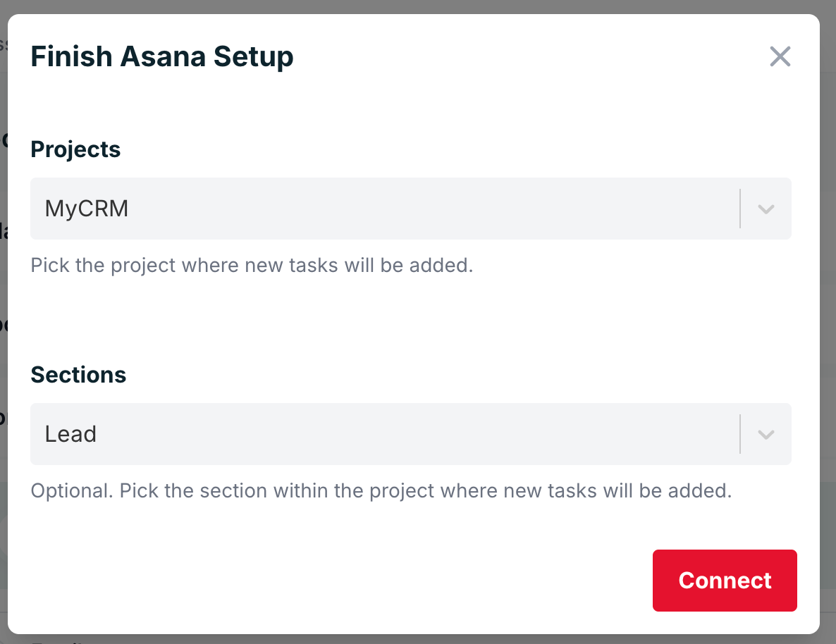Open the Projects dropdown showing MyCRM
This screenshot has width=836, height=644.
411,209
